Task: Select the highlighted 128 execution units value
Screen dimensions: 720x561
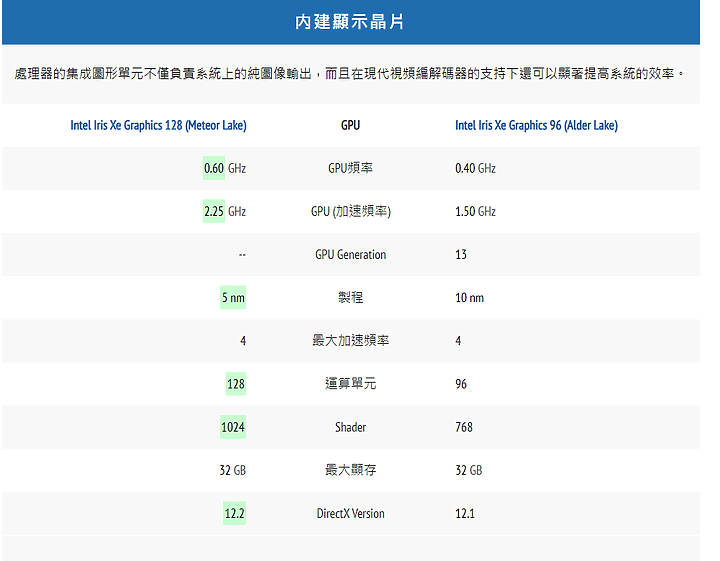Action: pyautogui.click(x=236, y=384)
